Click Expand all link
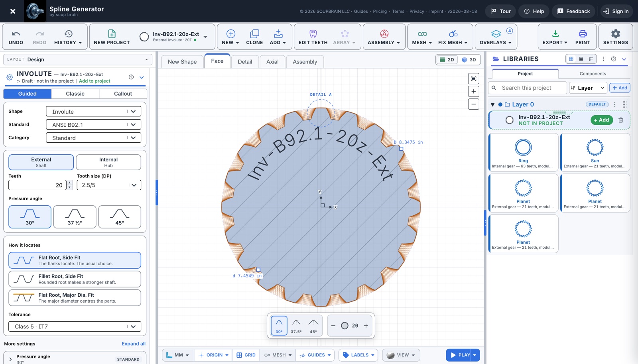 (134, 344)
